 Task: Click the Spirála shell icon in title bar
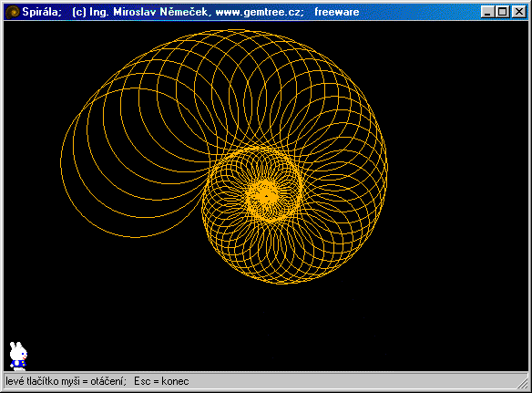13,12
